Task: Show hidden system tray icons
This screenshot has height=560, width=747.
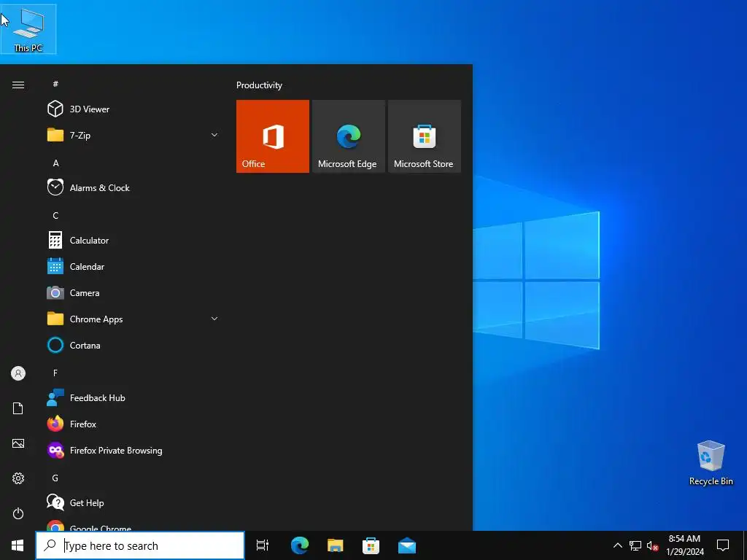Action: [x=617, y=545]
